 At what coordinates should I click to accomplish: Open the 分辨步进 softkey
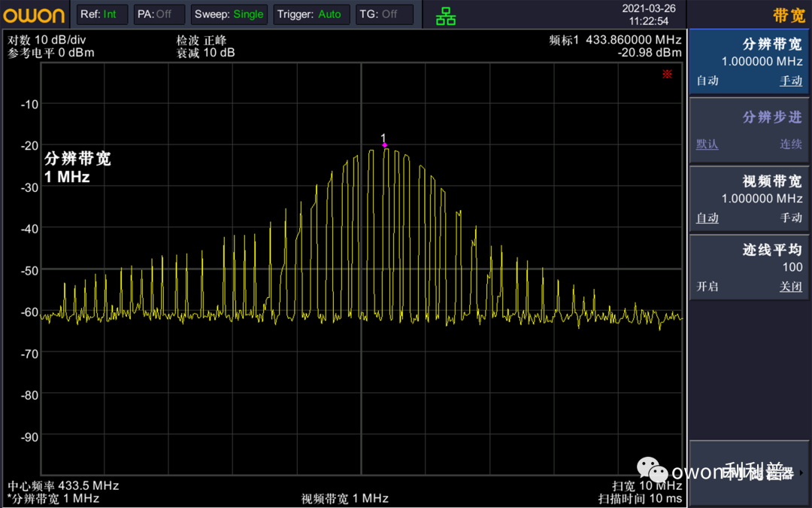coord(749,131)
